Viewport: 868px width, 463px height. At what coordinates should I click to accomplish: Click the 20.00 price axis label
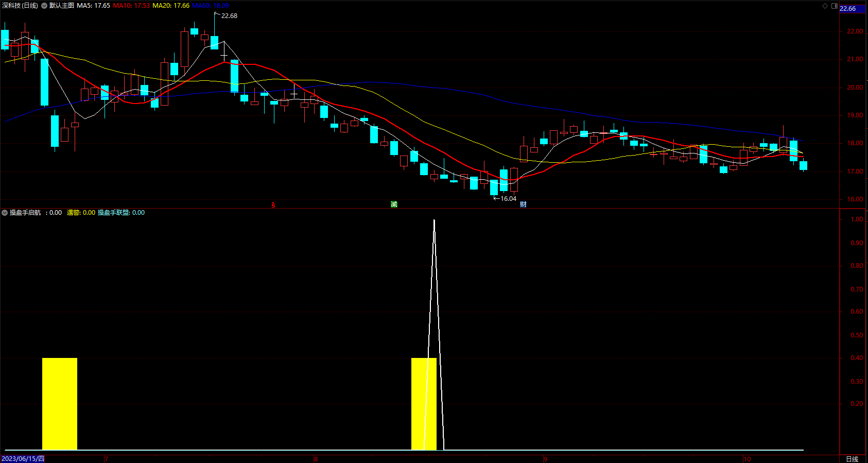(x=855, y=88)
